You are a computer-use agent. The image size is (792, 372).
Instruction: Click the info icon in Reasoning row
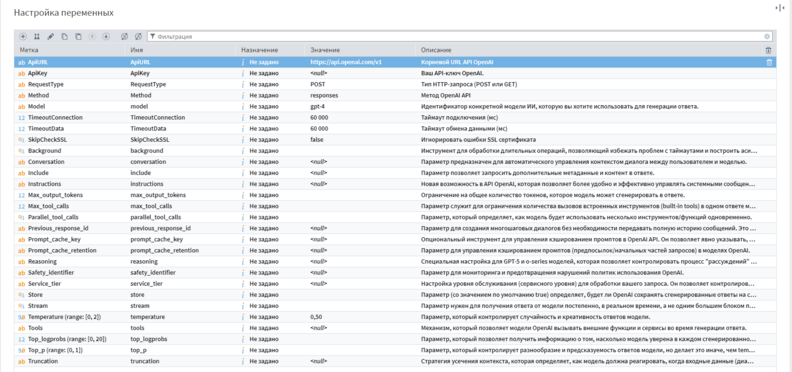[242, 261]
